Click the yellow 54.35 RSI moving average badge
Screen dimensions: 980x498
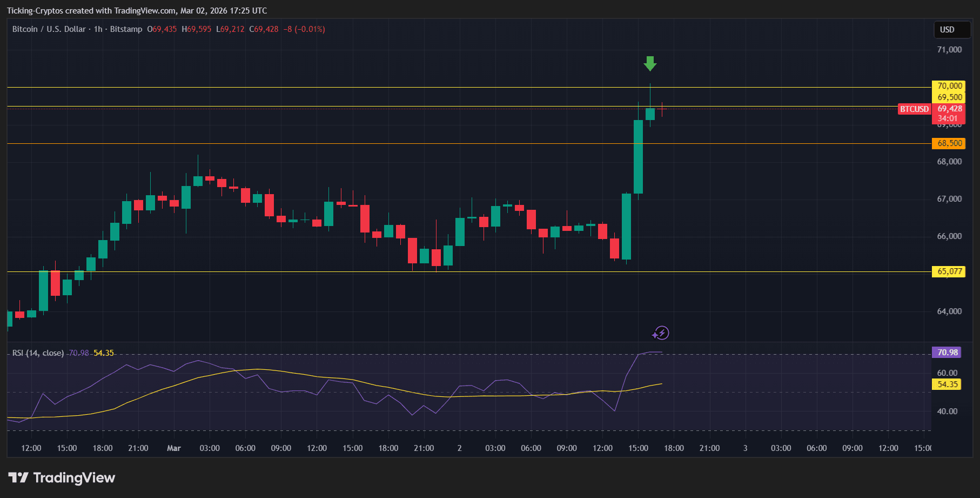pos(947,384)
